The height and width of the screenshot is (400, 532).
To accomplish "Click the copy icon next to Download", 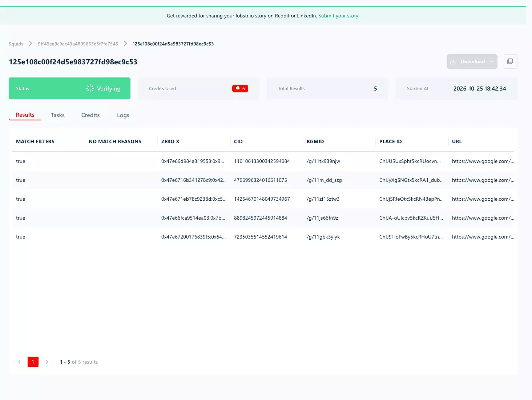I will (x=510, y=61).
